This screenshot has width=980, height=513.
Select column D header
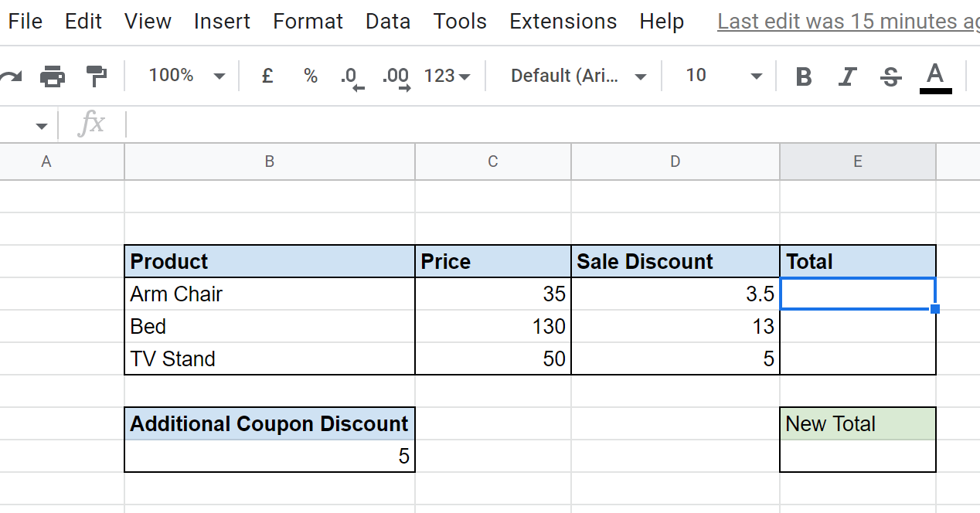point(675,161)
